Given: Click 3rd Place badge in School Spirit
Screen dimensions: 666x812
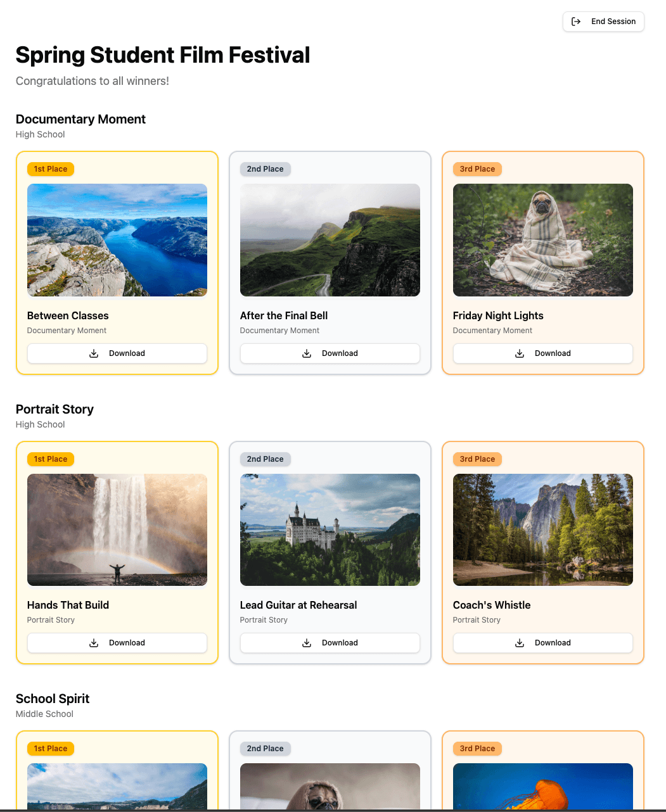Looking at the screenshot, I should pyautogui.click(x=477, y=749).
